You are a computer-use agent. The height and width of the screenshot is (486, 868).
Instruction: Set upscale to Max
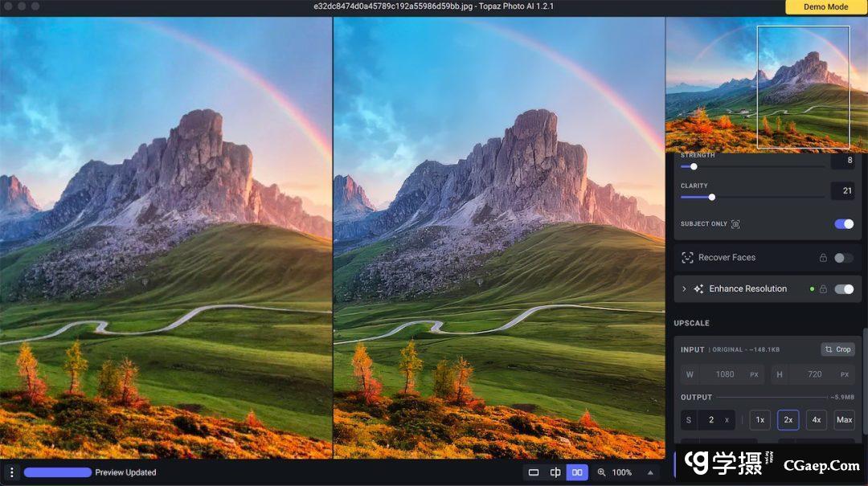[844, 420]
